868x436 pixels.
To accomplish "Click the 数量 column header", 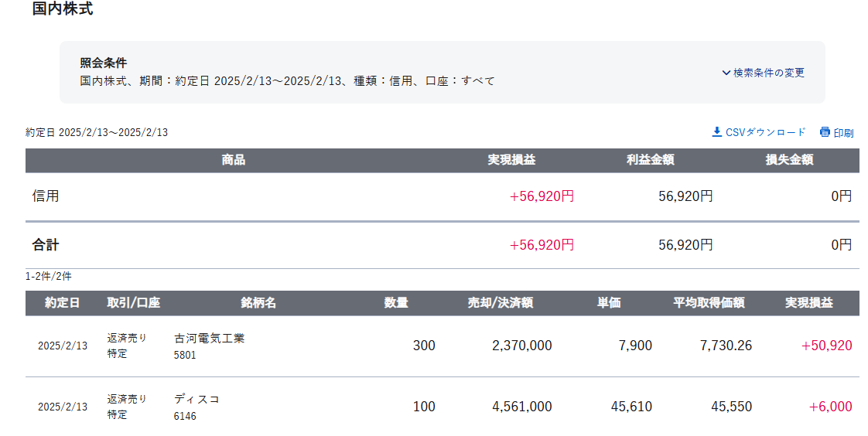I will [x=396, y=303].
